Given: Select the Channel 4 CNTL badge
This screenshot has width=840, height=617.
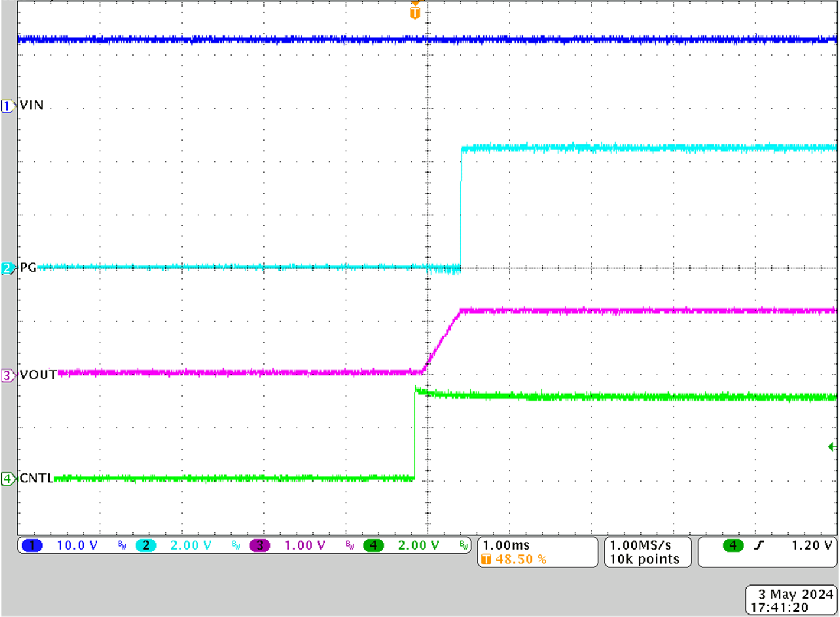Looking at the screenshot, I should [8, 479].
